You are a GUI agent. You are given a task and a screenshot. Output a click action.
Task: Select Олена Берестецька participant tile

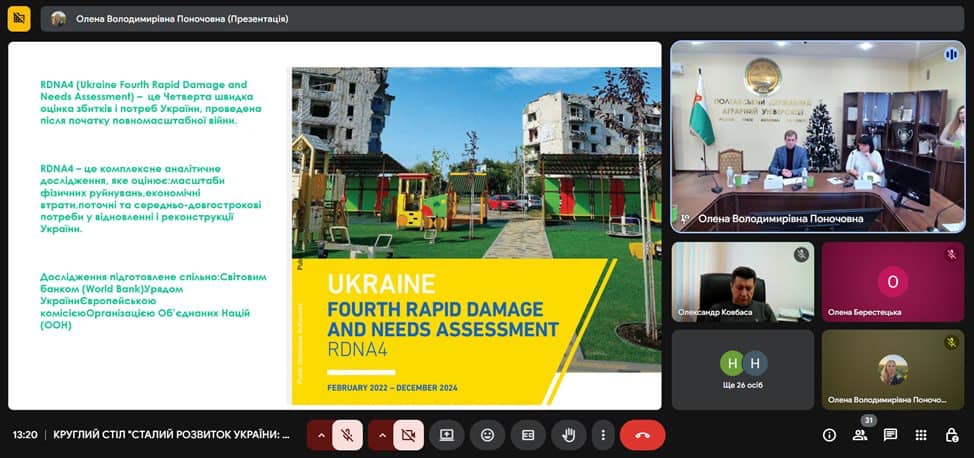click(x=892, y=282)
